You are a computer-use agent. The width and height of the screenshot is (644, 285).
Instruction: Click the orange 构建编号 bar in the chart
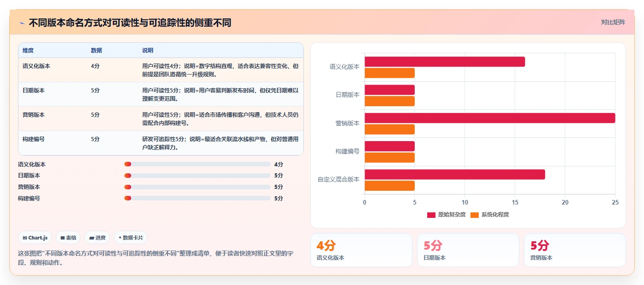pos(389,158)
